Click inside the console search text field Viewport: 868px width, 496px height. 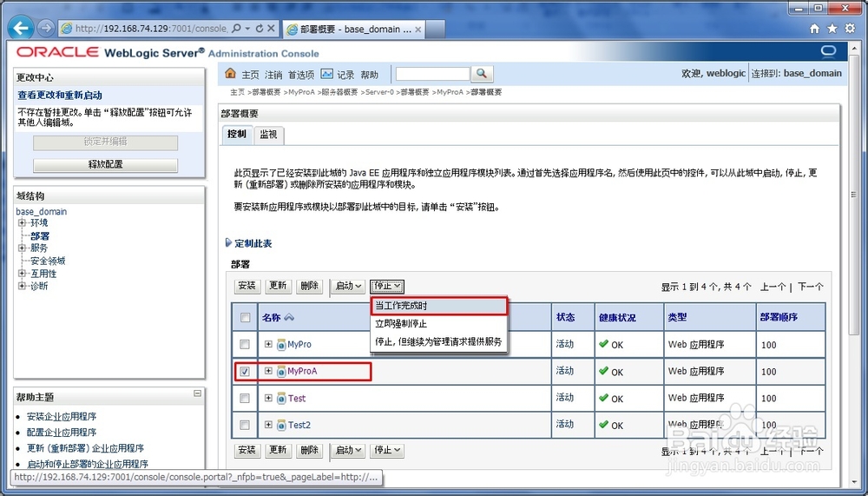[432, 74]
